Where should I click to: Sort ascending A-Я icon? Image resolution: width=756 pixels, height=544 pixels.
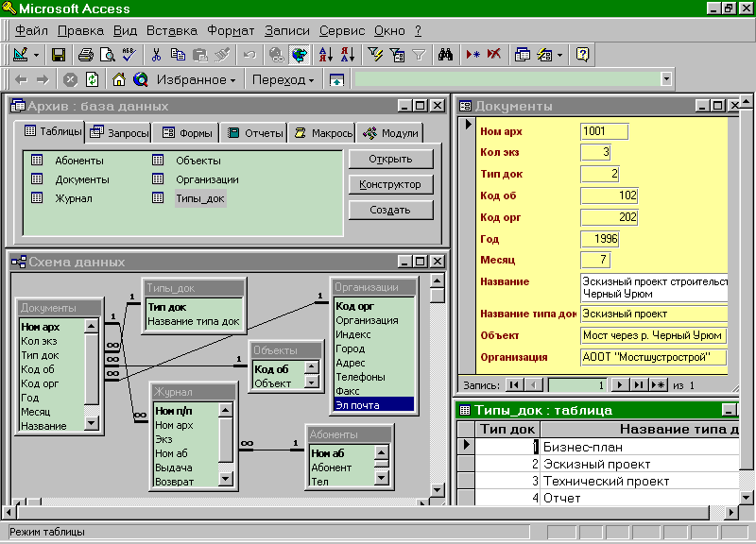pyautogui.click(x=326, y=55)
